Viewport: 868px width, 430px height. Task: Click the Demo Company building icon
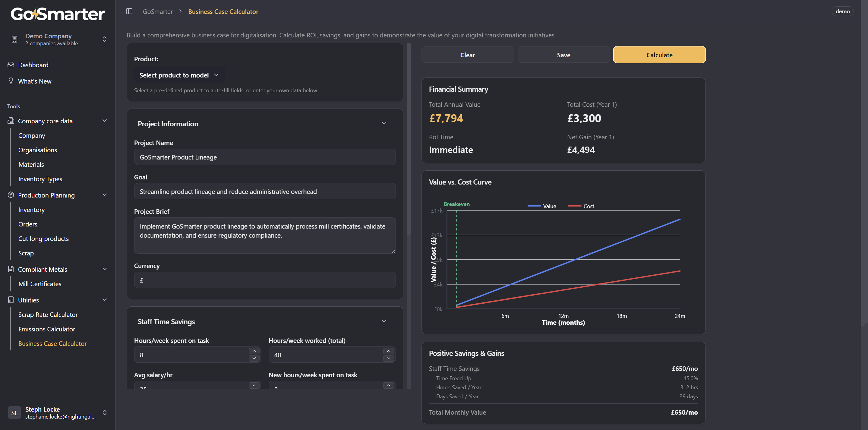(14, 39)
